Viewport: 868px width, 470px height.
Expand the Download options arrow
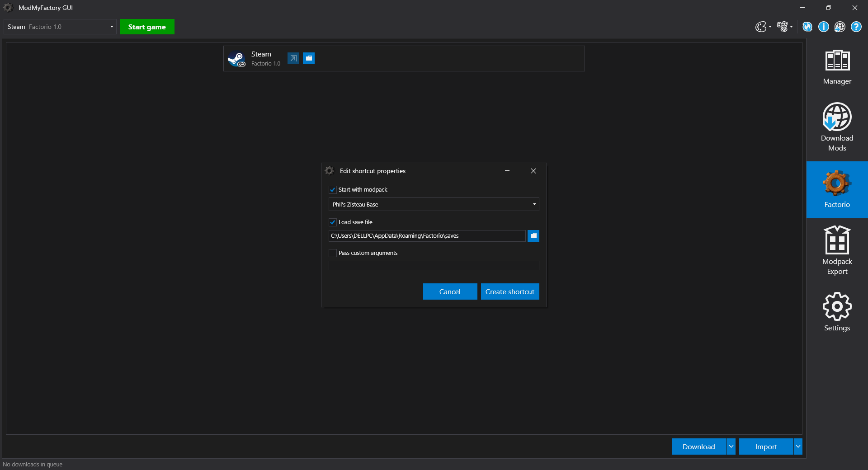click(731, 446)
